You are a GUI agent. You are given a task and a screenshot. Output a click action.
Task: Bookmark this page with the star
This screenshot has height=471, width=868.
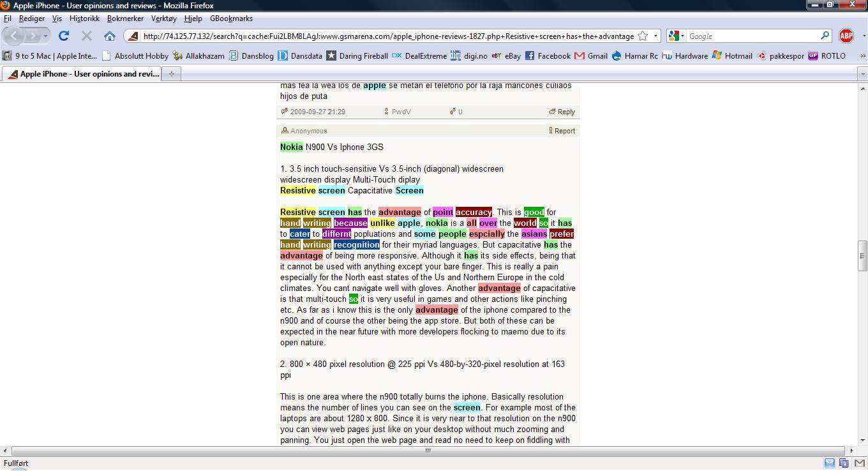point(643,36)
